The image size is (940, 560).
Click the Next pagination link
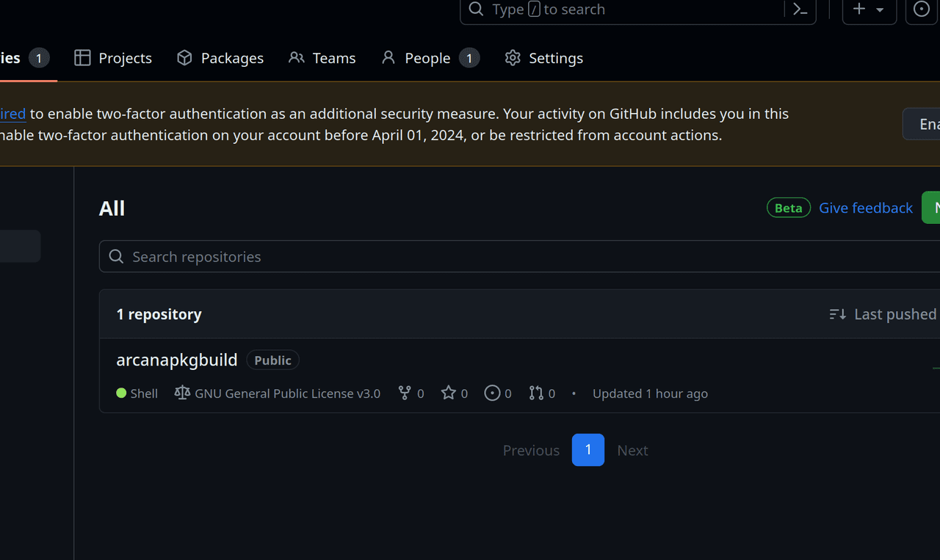click(x=632, y=451)
